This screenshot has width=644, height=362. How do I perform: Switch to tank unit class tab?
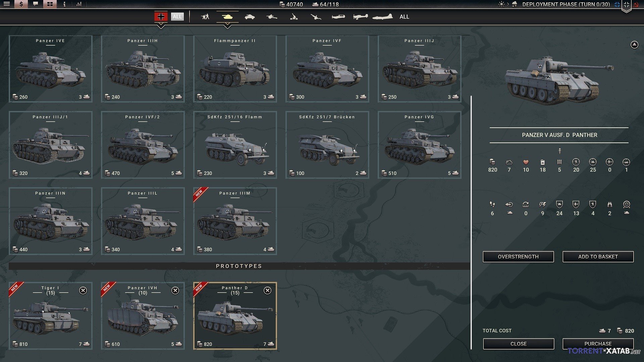(x=227, y=16)
